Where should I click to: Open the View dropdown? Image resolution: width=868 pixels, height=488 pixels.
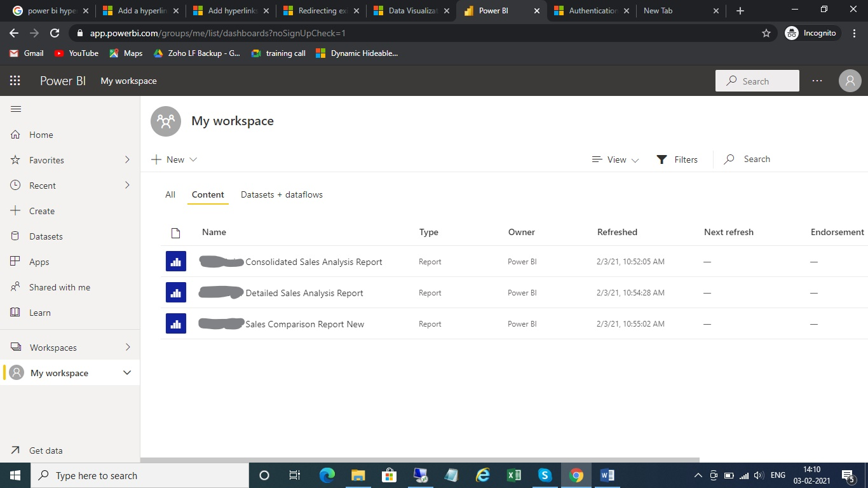(x=615, y=159)
